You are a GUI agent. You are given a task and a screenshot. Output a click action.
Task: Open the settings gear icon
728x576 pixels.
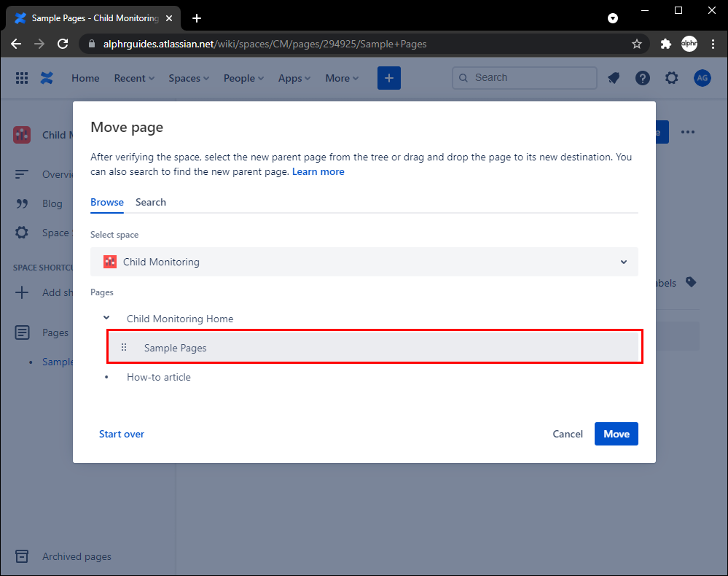(672, 78)
